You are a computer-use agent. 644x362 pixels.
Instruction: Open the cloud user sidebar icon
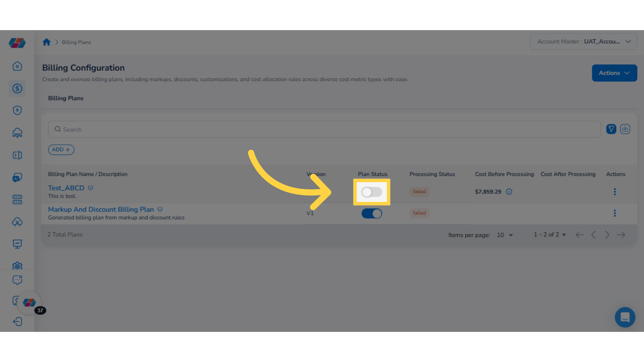tap(17, 222)
